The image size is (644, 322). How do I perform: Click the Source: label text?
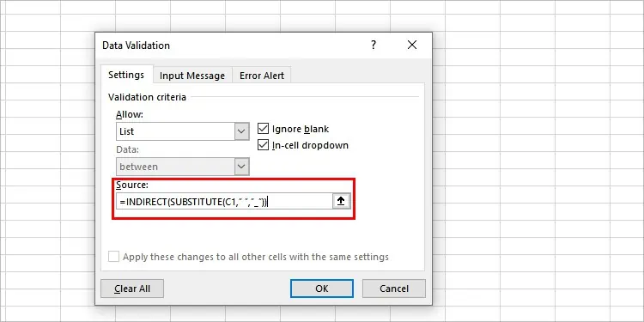(x=132, y=185)
